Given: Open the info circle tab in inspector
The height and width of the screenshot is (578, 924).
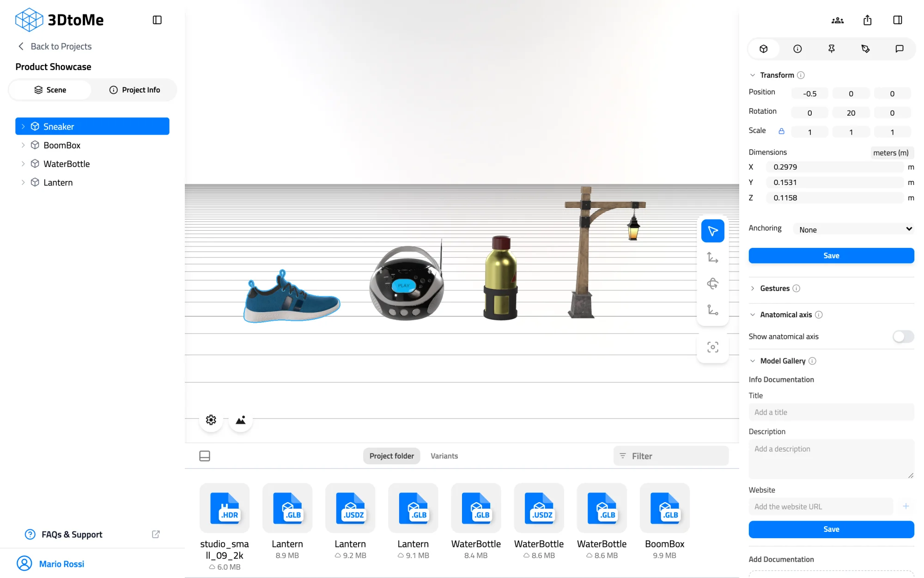Looking at the screenshot, I should coord(797,49).
